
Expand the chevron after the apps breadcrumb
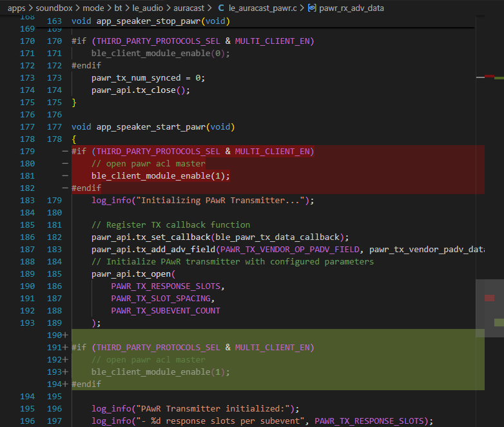click(30, 8)
